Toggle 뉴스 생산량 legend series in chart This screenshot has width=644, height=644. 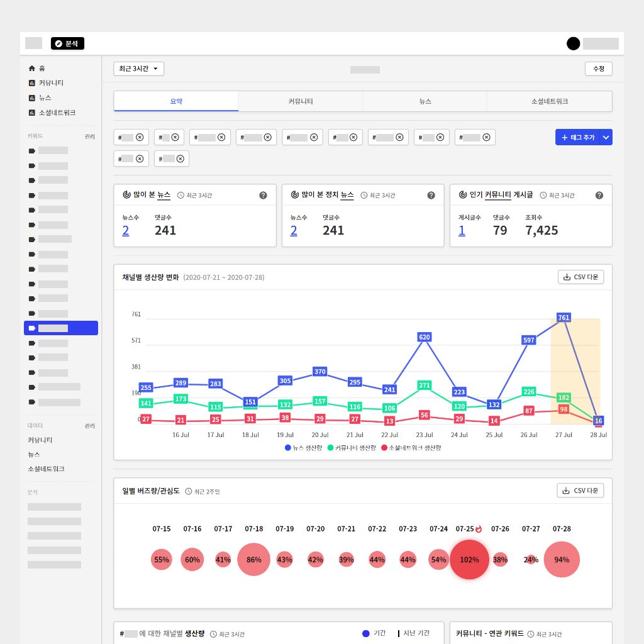point(305,448)
